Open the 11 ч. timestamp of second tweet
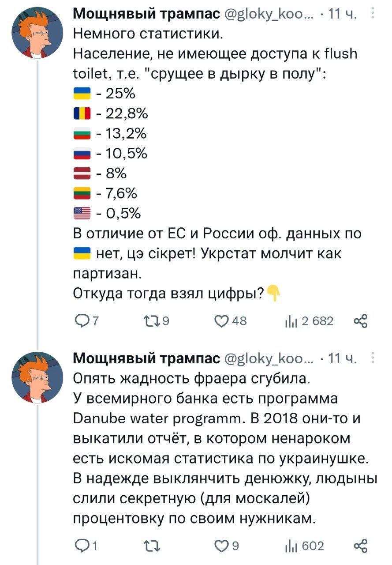This screenshot has height=565, width=392. coord(346,359)
